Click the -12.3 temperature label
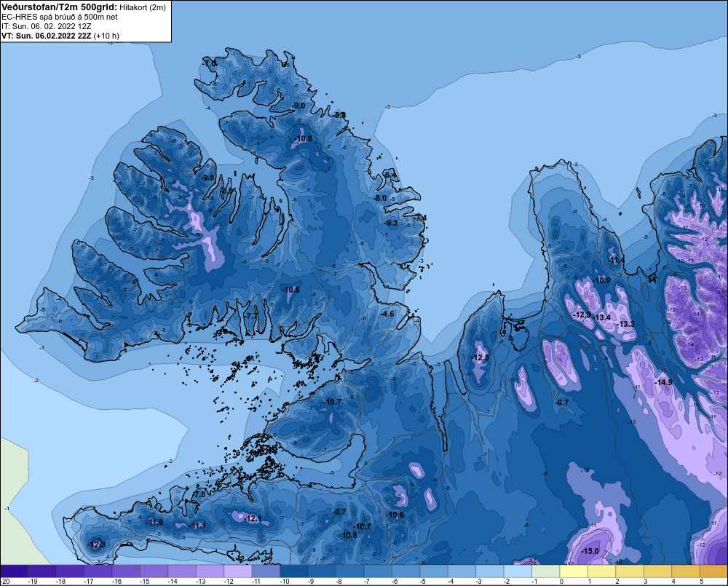The height and width of the screenshot is (586, 728). [97, 545]
